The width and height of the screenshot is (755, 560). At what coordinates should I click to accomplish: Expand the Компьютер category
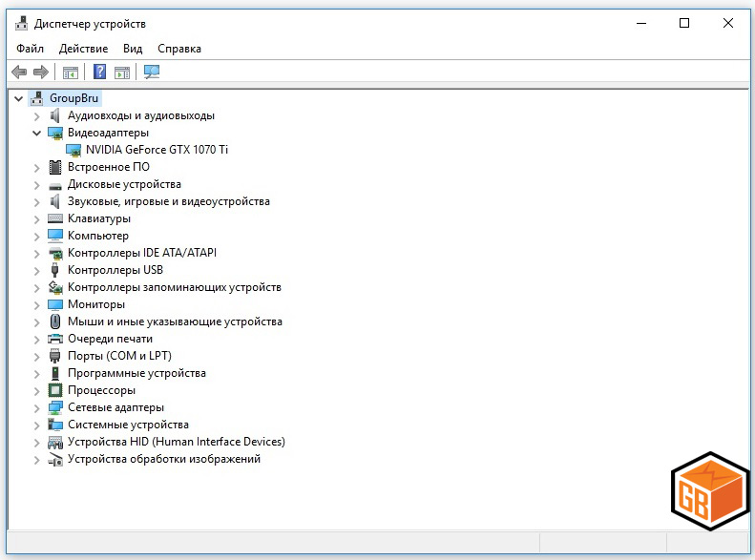[36, 237]
